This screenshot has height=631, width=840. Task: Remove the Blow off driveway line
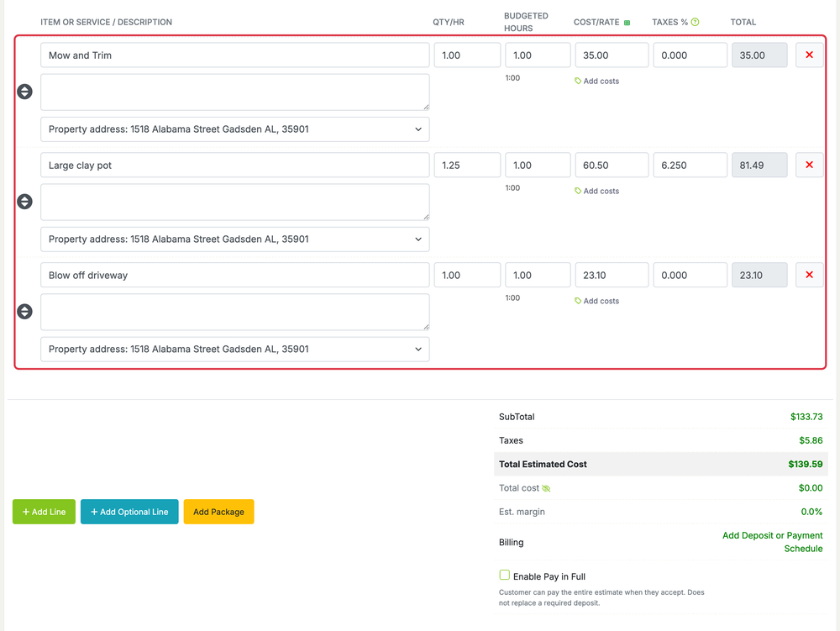[x=809, y=275]
